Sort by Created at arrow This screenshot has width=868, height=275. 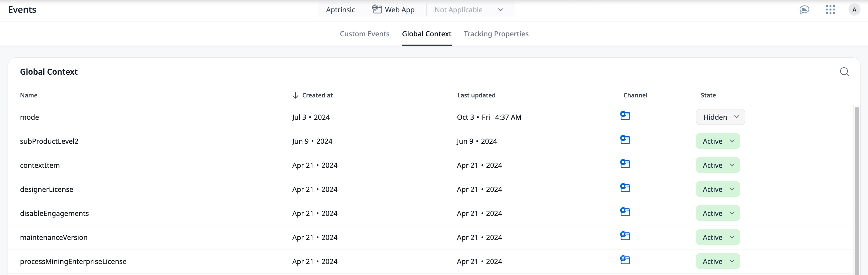pyautogui.click(x=295, y=95)
